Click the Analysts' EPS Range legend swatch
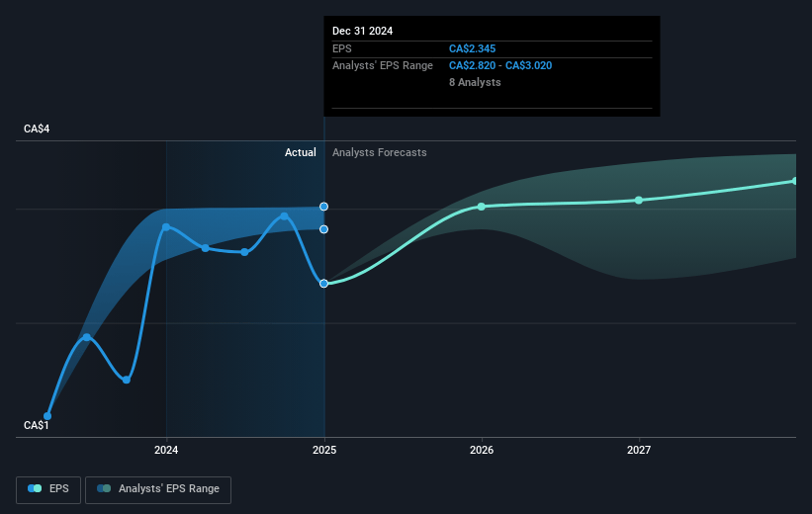This screenshot has width=812, height=514. click(x=104, y=488)
